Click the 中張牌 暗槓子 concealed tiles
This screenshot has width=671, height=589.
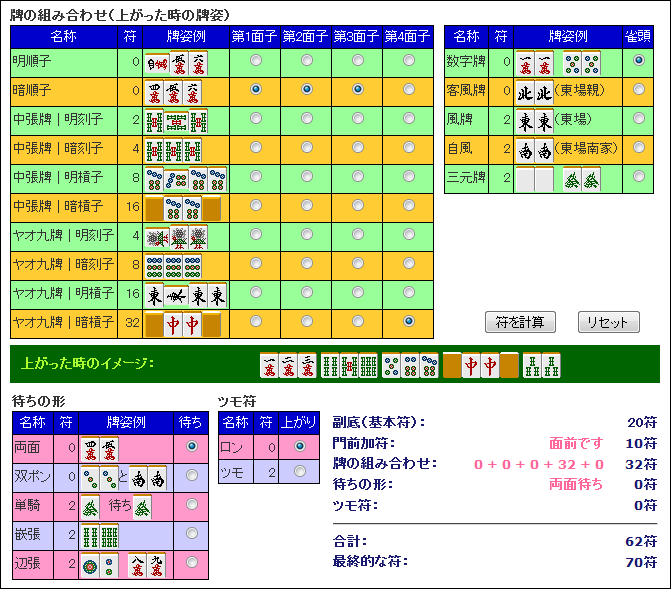coord(183,208)
